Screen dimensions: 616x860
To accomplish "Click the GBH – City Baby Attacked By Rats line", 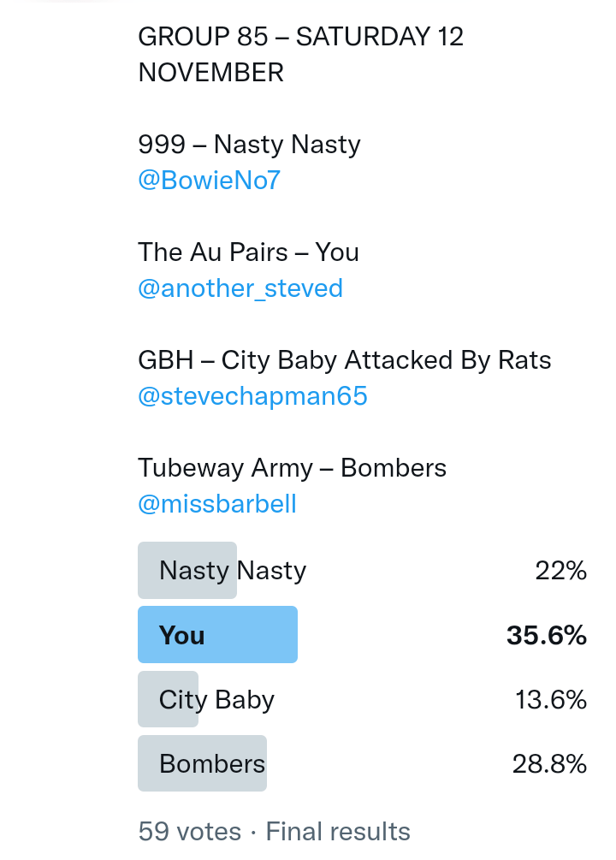I will (344, 360).
